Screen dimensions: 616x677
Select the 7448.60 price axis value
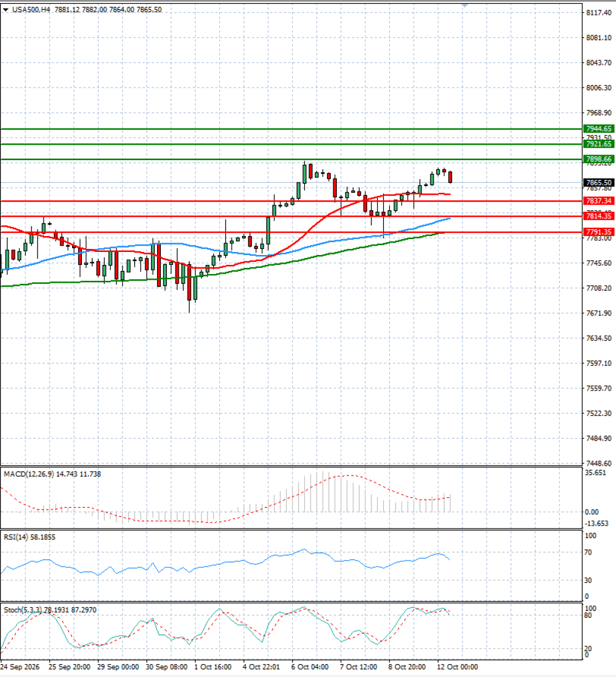pos(599,463)
